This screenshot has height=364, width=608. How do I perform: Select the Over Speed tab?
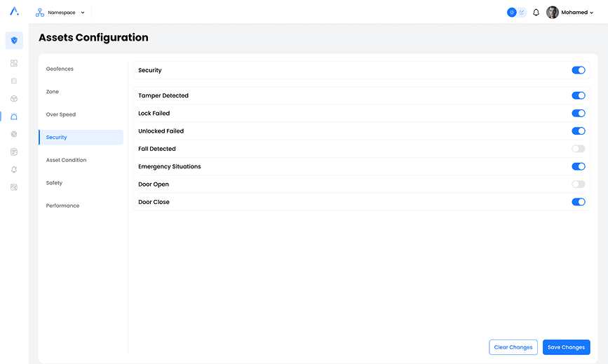61,114
